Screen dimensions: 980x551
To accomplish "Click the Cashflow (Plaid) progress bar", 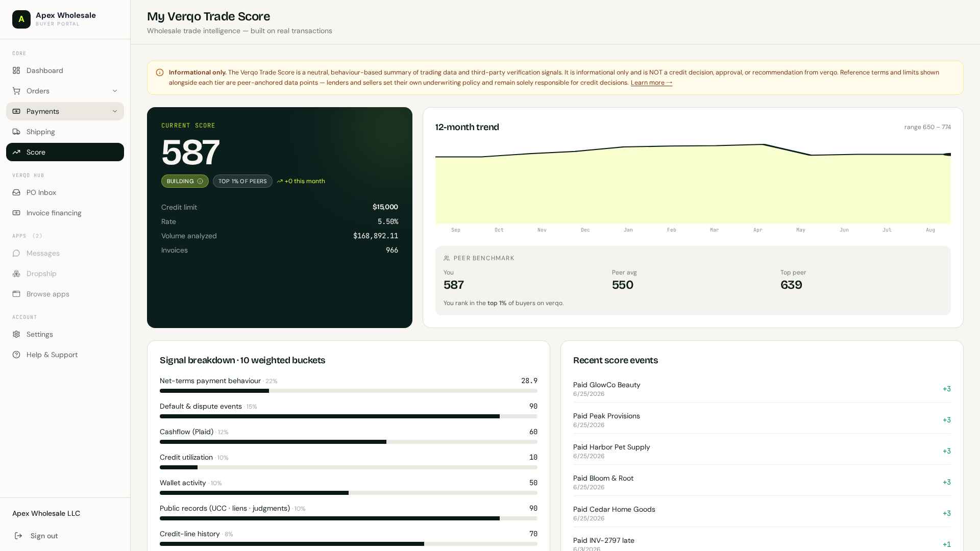I will point(348,442).
